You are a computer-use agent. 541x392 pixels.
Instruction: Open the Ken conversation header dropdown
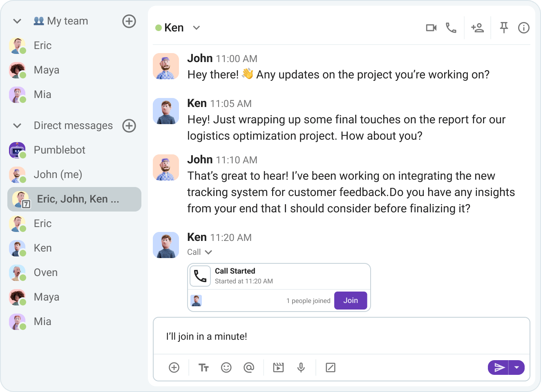pyautogui.click(x=197, y=28)
